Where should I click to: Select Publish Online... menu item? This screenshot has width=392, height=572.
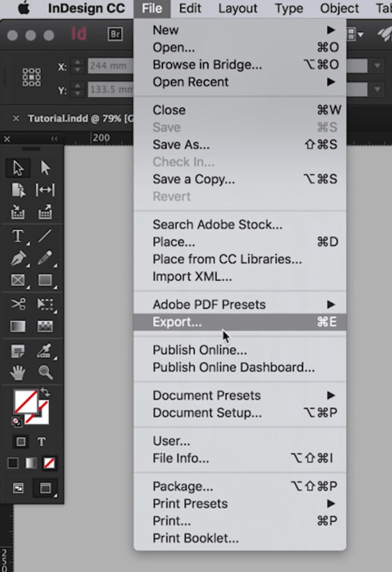pyautogui.click(x=239, y=350)
